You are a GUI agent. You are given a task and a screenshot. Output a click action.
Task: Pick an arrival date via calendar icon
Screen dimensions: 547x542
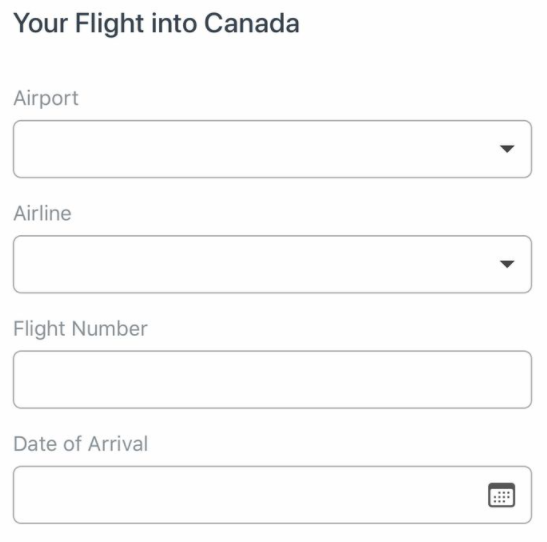click(x=501, y=495)
